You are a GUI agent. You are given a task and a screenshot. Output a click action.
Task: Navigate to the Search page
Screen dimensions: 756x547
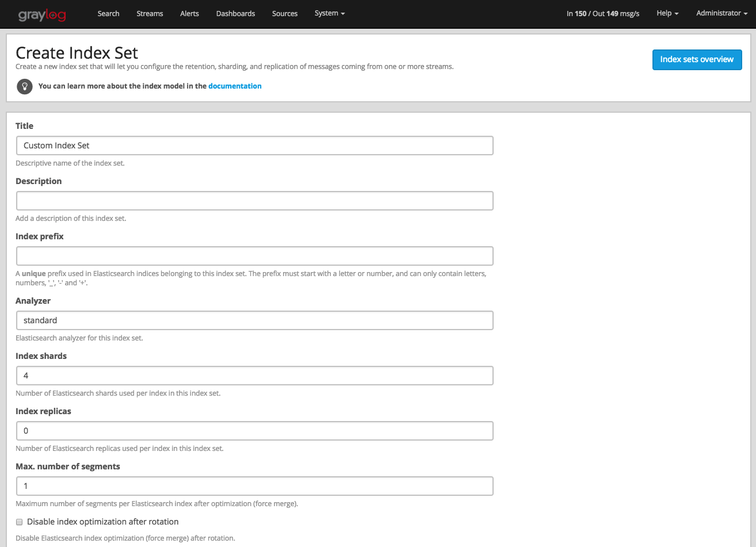[x=108, y=13]
